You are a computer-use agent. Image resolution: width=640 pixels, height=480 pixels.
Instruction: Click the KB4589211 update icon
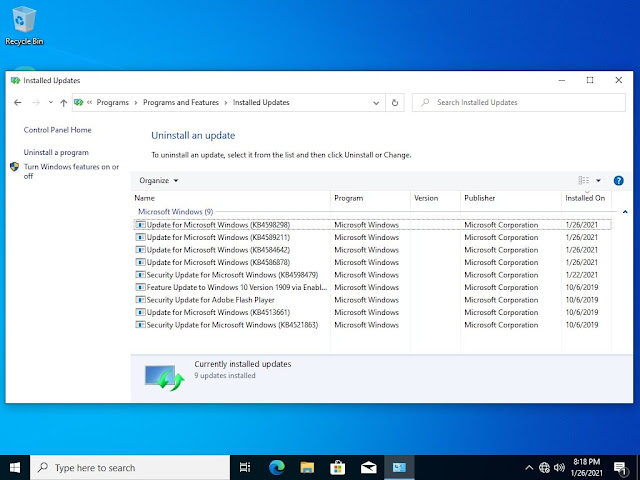140,237
